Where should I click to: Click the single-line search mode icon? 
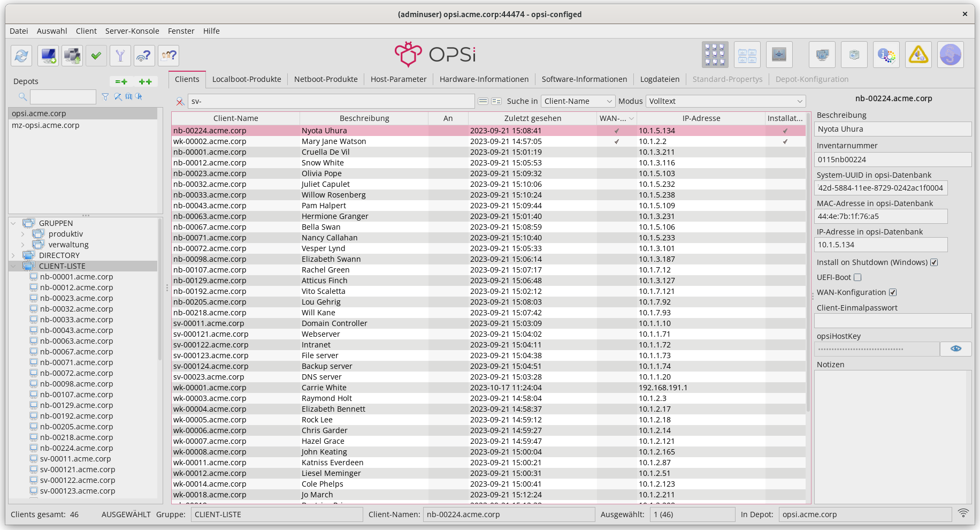[x=483, y=101]
